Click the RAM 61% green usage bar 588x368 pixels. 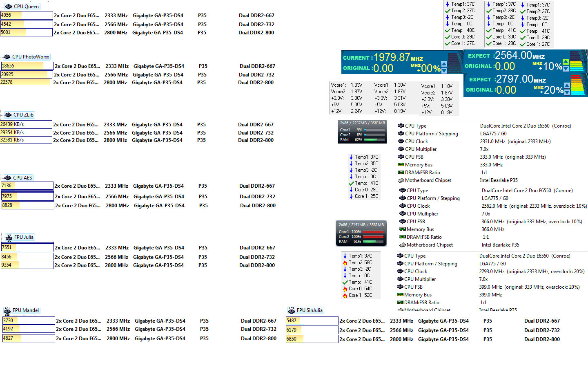pos(373,242)
